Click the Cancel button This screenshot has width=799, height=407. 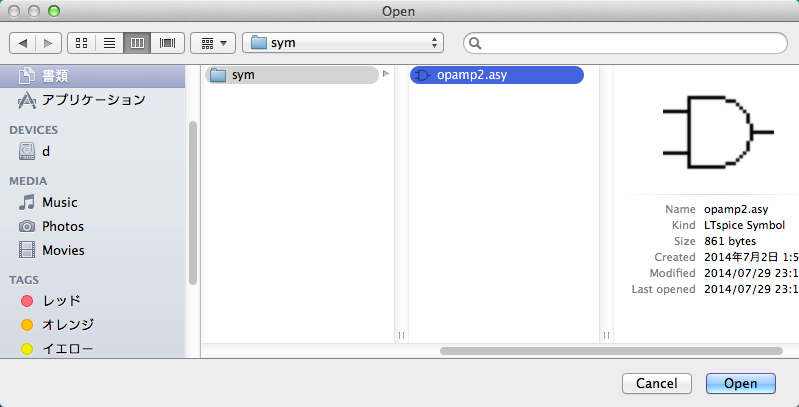pos(657,384)
